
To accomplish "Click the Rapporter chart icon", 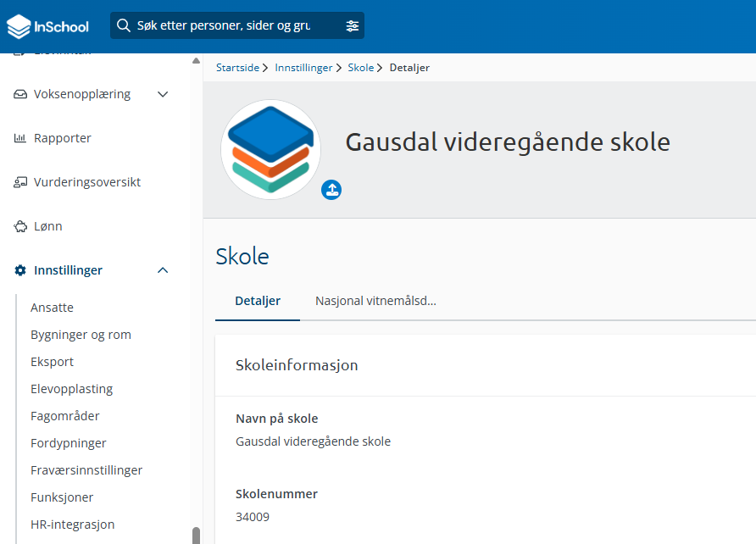I will coord(20,138).
